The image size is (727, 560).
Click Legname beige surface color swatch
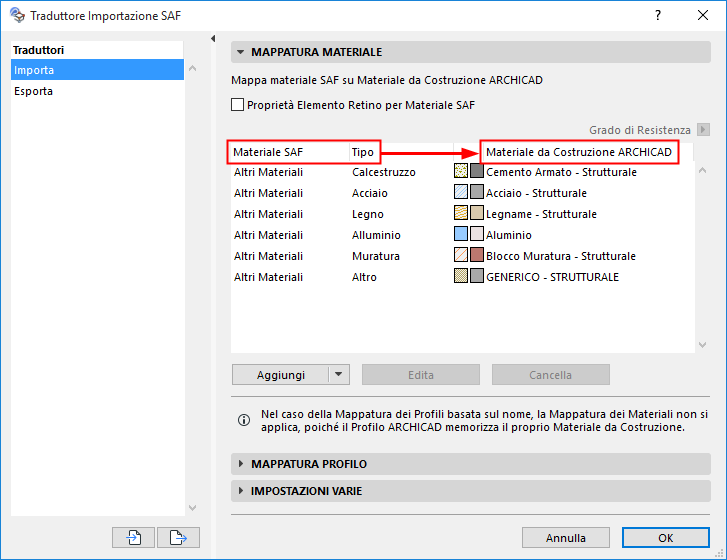click(477, 213)
